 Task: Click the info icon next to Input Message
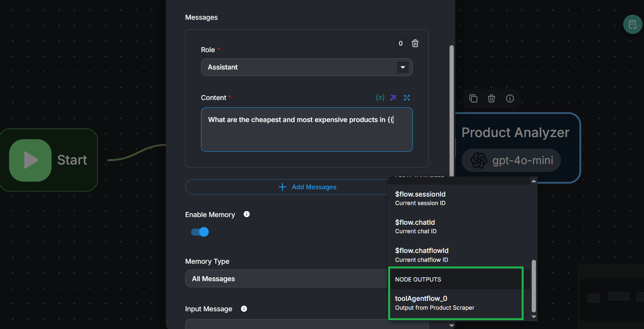click(244, 309)
